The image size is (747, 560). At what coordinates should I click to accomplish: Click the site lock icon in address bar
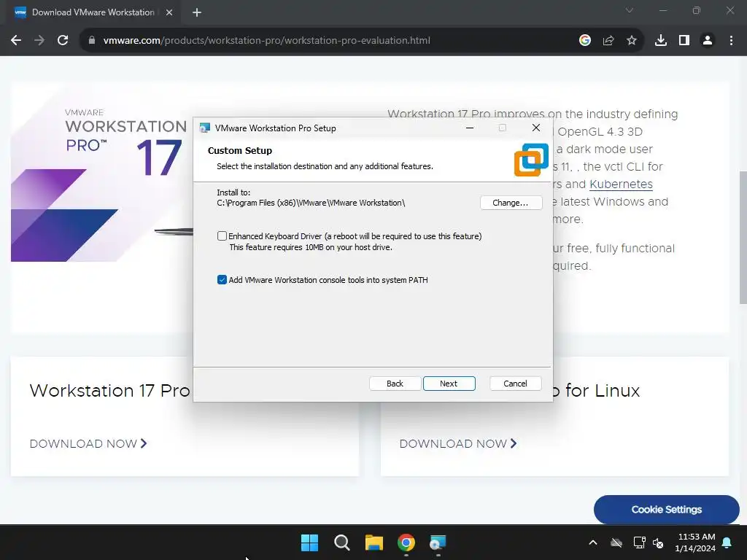(x=92, y=41)
